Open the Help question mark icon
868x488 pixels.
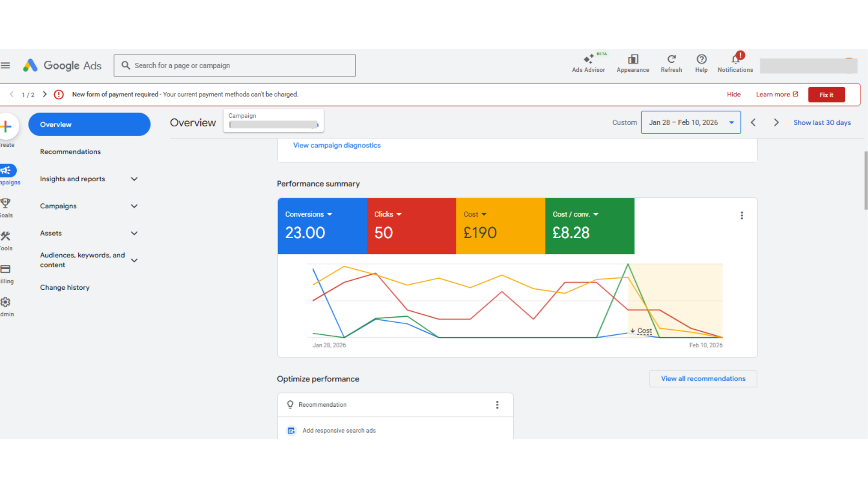point(701,60)
